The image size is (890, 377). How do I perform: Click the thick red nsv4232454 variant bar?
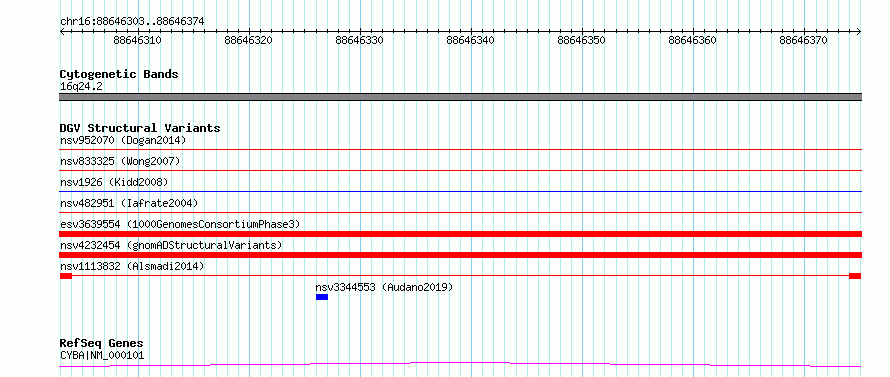tap(460, 255)
